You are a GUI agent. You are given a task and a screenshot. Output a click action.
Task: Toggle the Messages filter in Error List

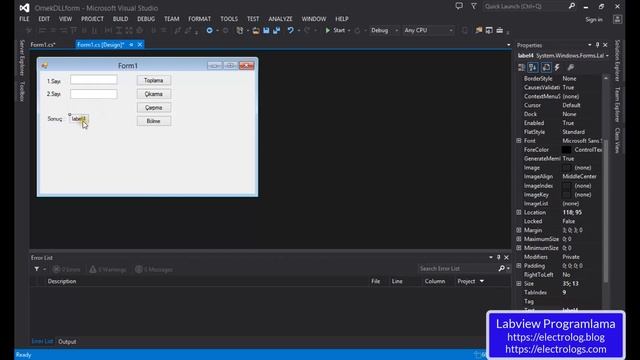click(x=154, y=269)
